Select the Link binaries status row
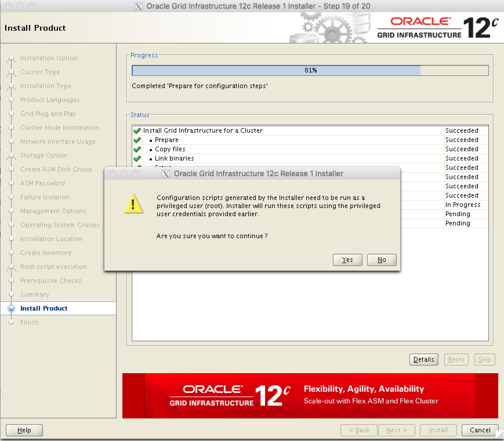 pyautogui.click(x=175, y=158)
